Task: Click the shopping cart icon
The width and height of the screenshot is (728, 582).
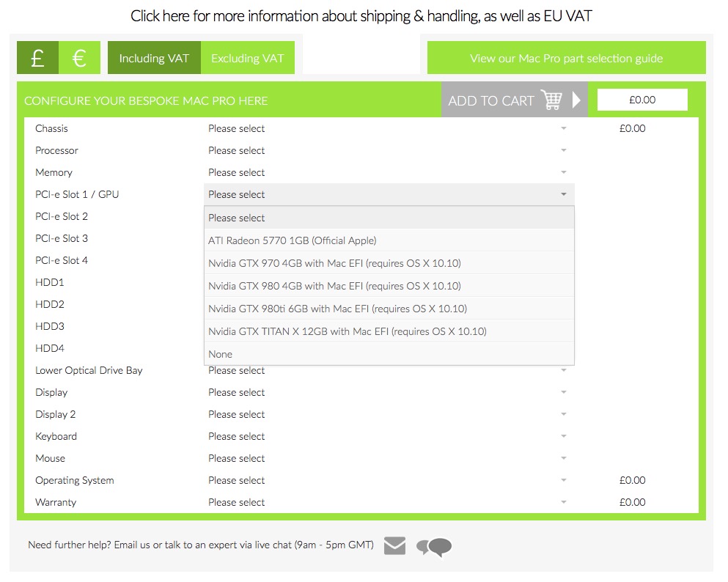Action: [551, 99]
